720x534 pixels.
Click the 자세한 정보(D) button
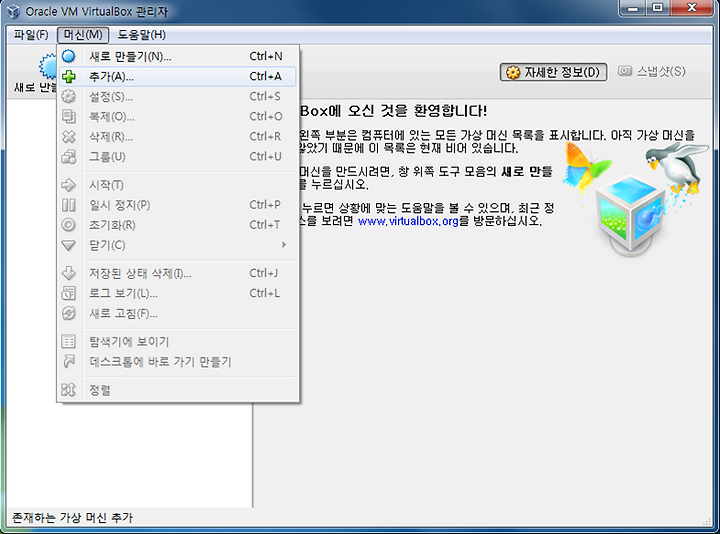click(x=553, y=72)
